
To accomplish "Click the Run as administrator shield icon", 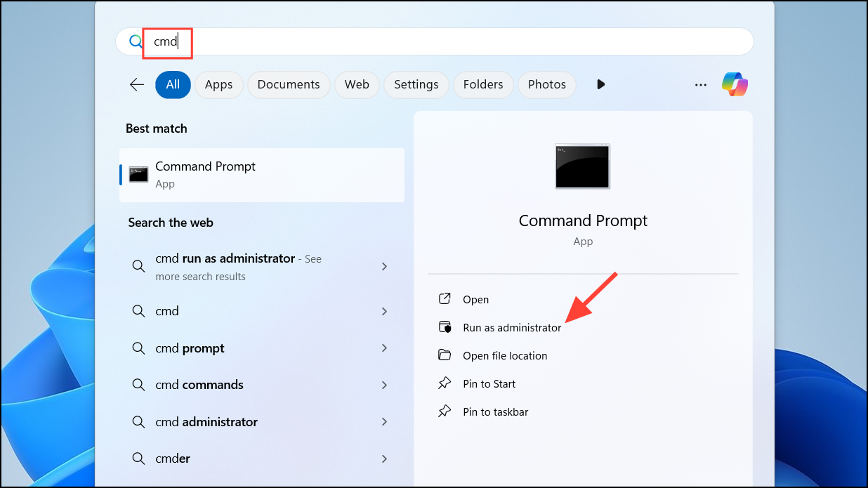I will (x=445, y=327).
